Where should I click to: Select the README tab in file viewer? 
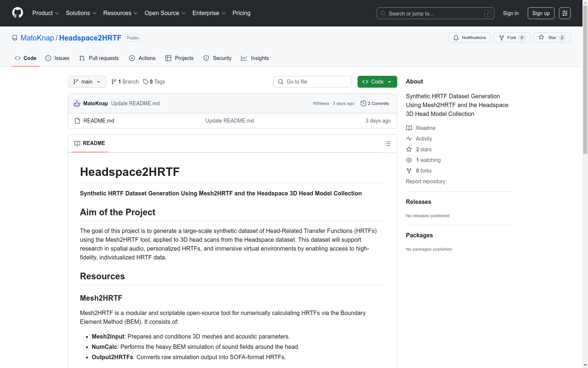point(90,143)
